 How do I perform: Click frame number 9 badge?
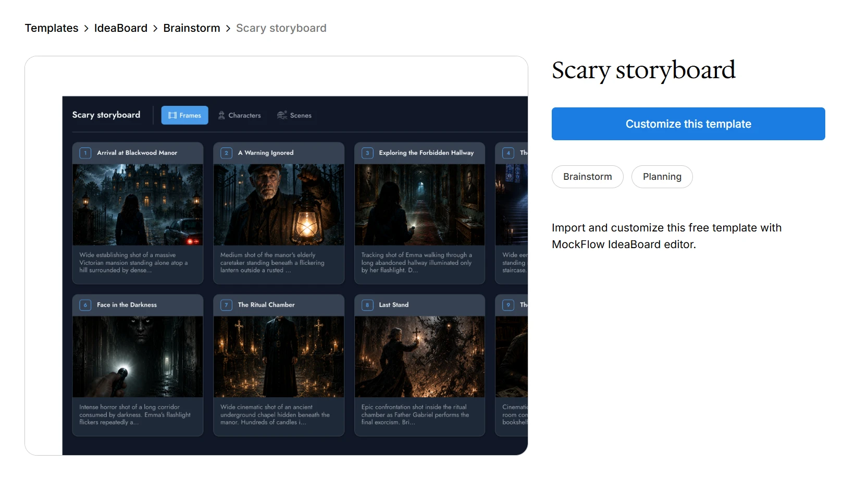pos(508,305)
